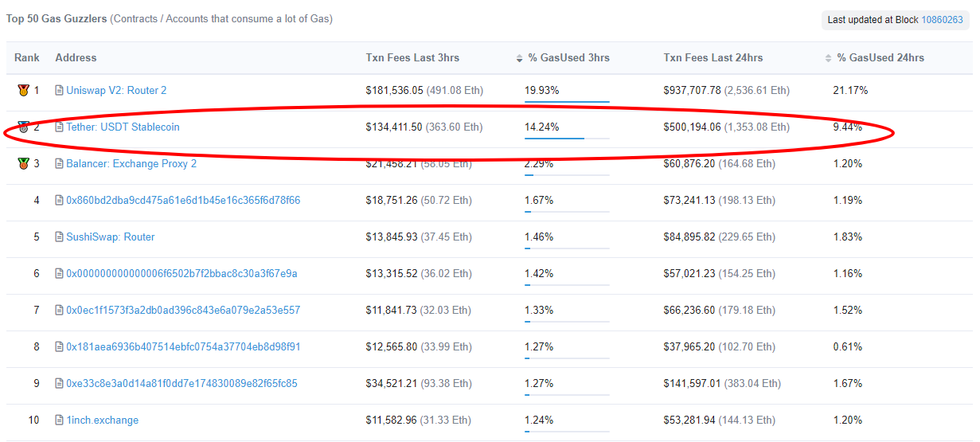Click the bronze medal icon for rank 3

tap(23, 163)
